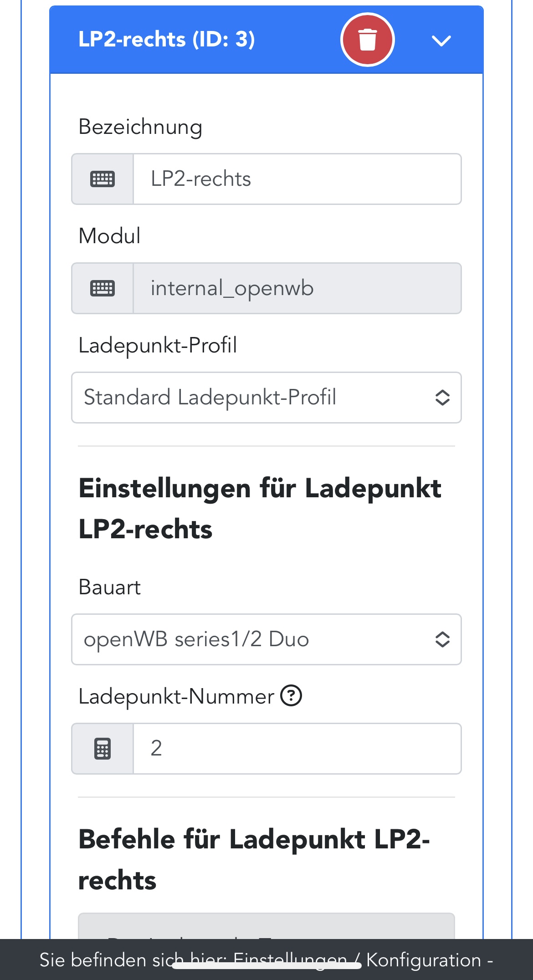Click the LP2-rechts (ID: 3) header title
This screenshot has height=980, width=533.
point(166,40)
